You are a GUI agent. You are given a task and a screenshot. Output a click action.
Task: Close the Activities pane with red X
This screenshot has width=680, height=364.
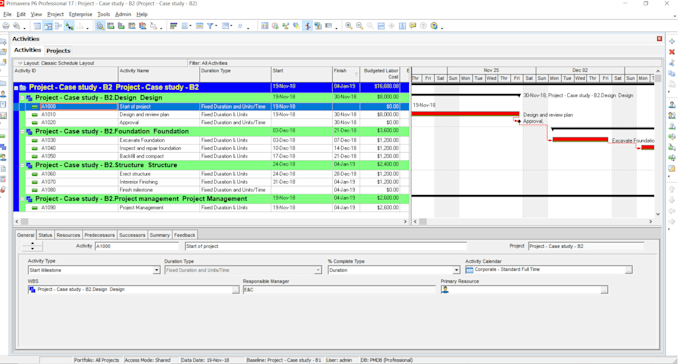click(x=659, y=39)
